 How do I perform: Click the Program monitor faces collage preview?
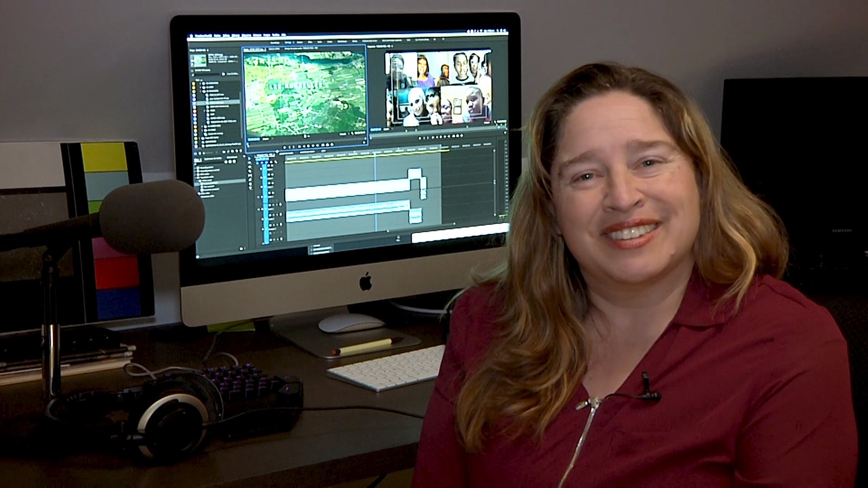click(438, 88)
